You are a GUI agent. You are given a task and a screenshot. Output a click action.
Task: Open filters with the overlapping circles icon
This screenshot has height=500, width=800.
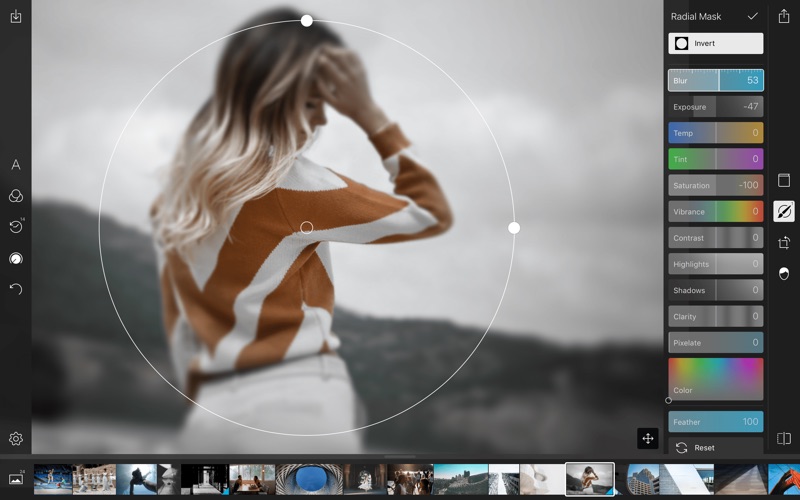pyautogui.click(x=16, y=196)
